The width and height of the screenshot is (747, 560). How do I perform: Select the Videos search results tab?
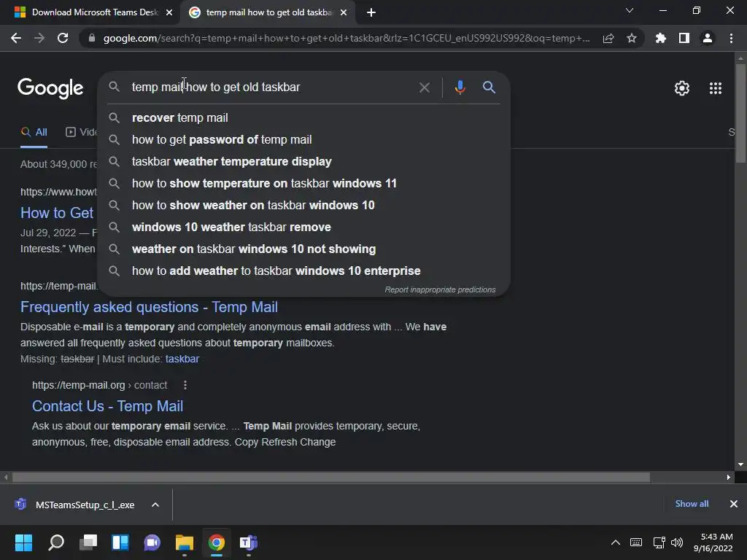(81, 133)
